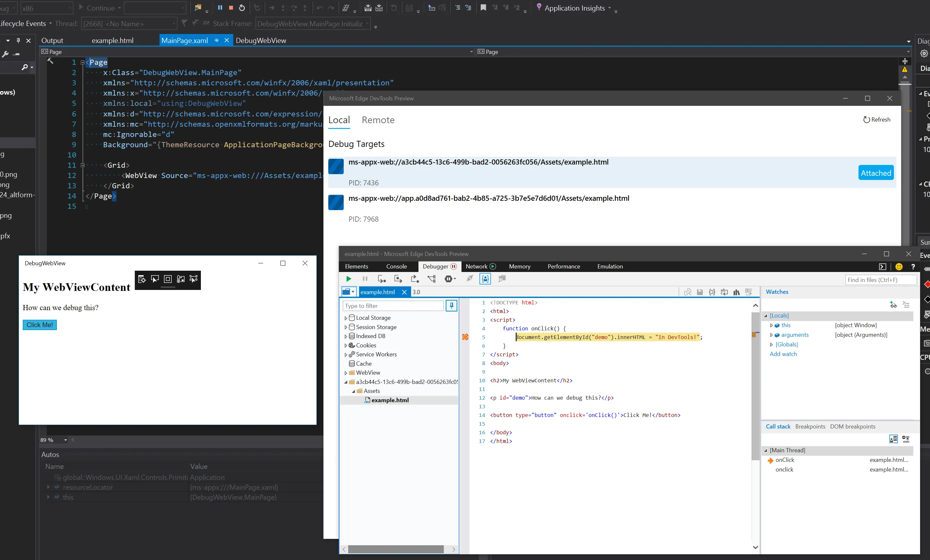Expand the arguments entry in Watches
Screen dimensions: 930x560
point(771,335)
